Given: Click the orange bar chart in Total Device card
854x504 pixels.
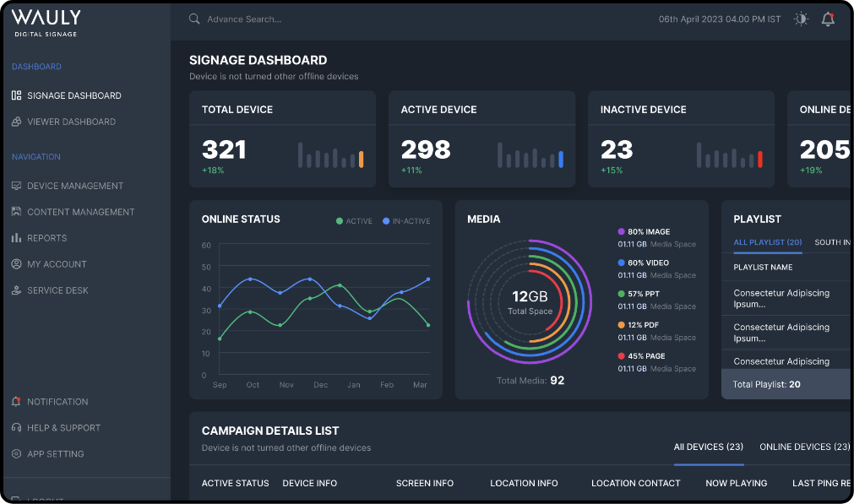Looking at the screenshot, I should tap(330, 155).
